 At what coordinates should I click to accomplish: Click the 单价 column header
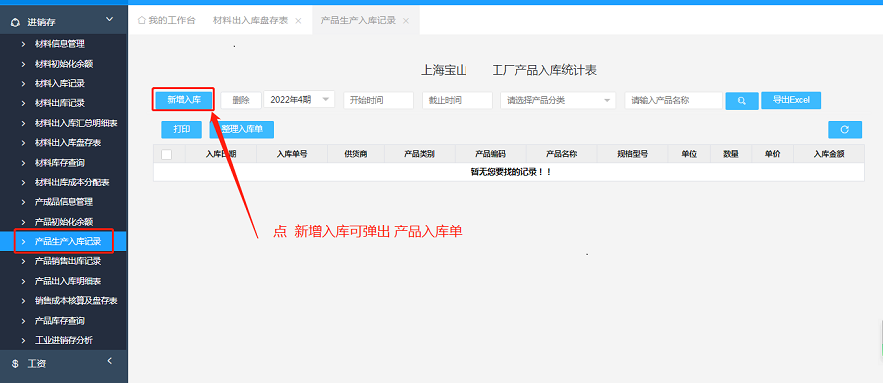tap(772, 154)
